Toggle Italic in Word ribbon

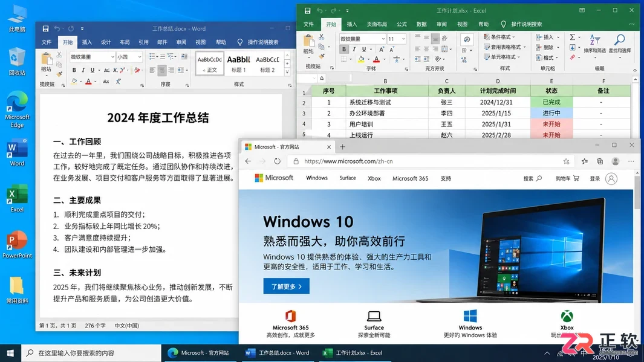(x=83, y=70)
